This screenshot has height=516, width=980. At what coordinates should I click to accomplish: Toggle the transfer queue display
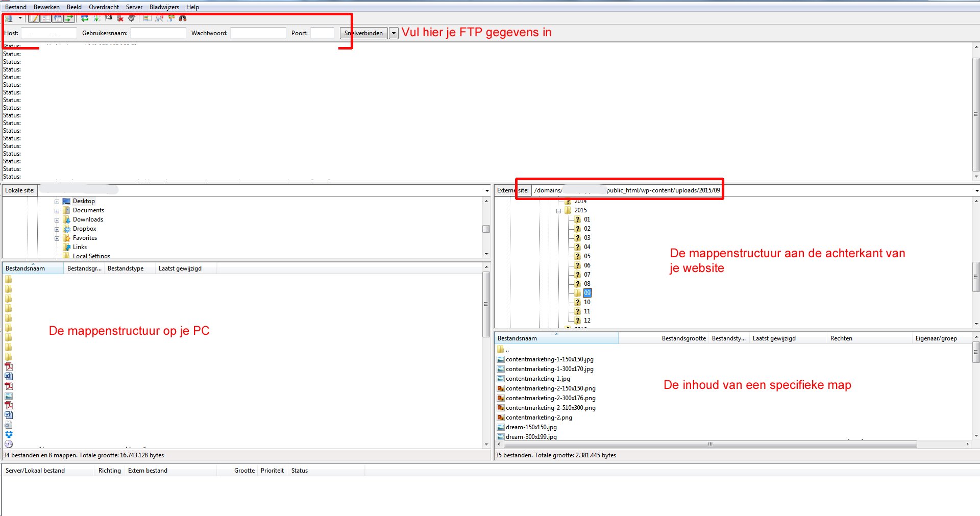[69, 18]
